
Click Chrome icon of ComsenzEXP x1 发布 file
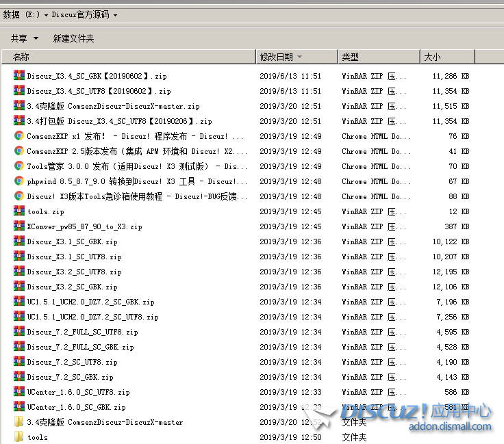(19, 136)
